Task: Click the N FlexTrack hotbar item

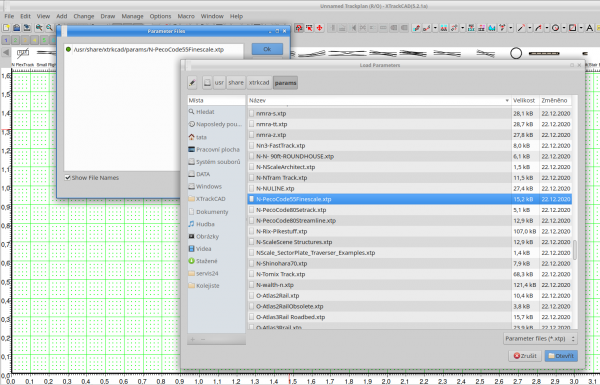Action: (x=23, y=57)
